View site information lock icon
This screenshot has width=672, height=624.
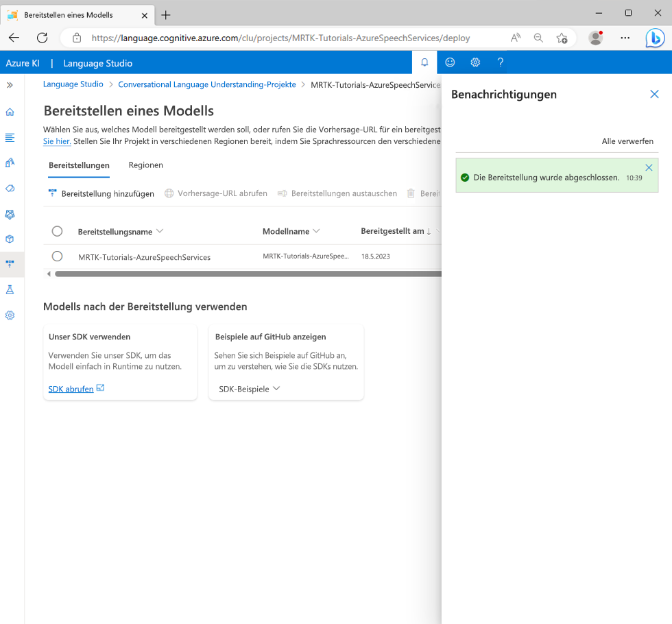[x=77, y=38]
